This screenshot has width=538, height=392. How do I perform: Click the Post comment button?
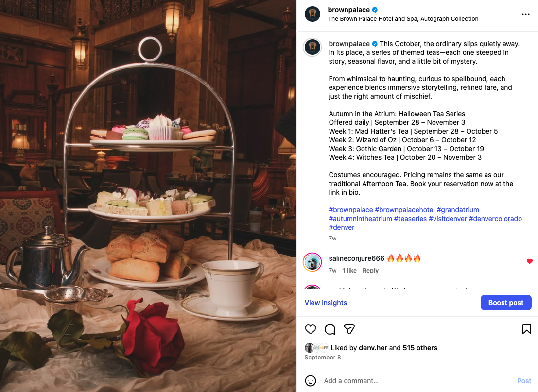(x=524, y=381)
